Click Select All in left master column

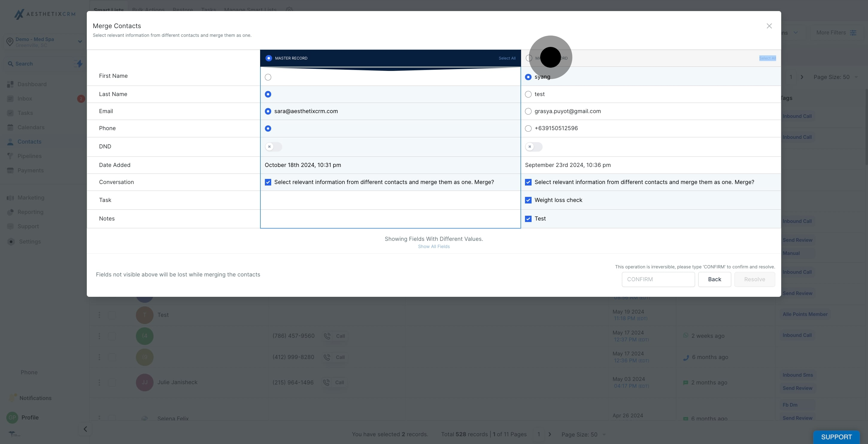click(507, 58)
